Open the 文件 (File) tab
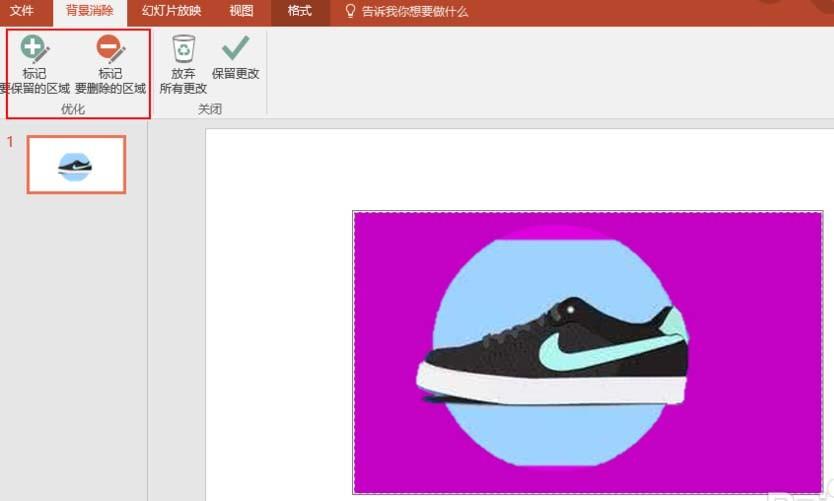834x501 pixels. pos(22,11)
